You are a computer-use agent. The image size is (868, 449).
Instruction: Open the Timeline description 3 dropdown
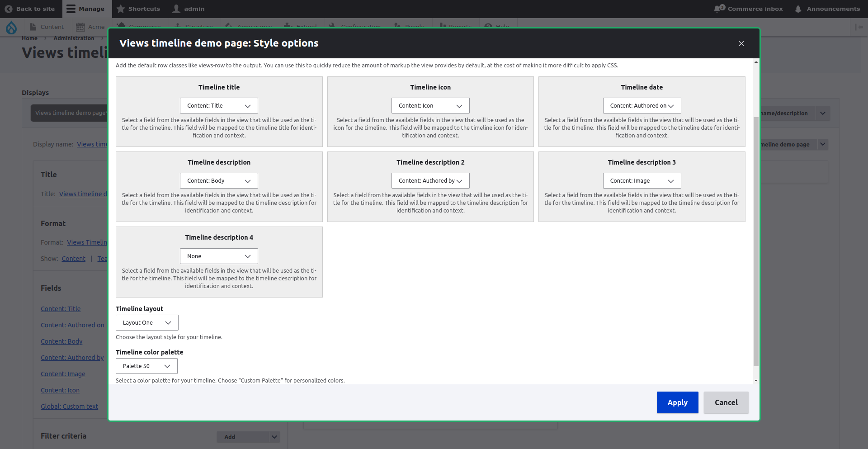(x=642, y=180)
